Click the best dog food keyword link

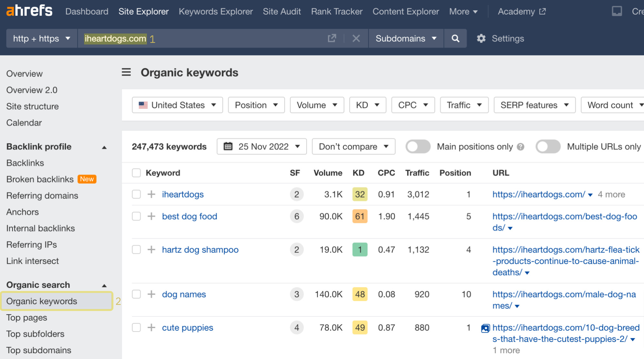coord(190,216)
